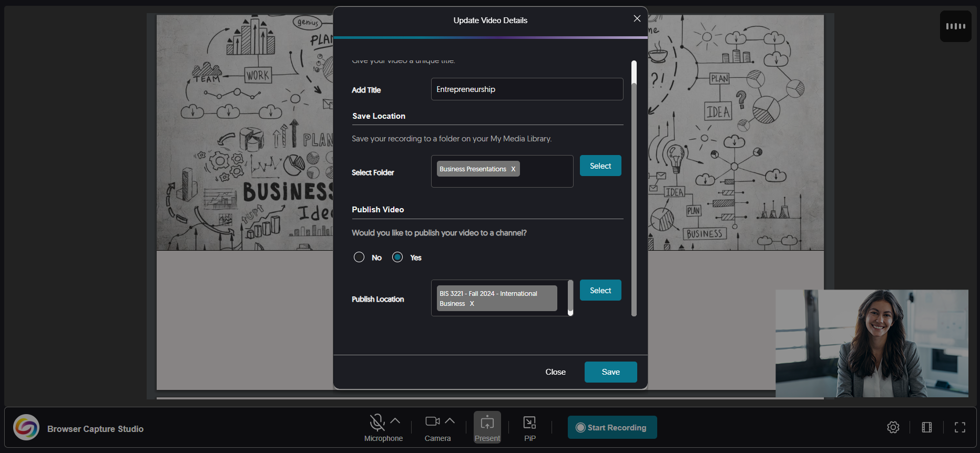This screenshot has height=453, width=980.
Task: Click the audio levels indicator icon
Action: tap(956, 26)
